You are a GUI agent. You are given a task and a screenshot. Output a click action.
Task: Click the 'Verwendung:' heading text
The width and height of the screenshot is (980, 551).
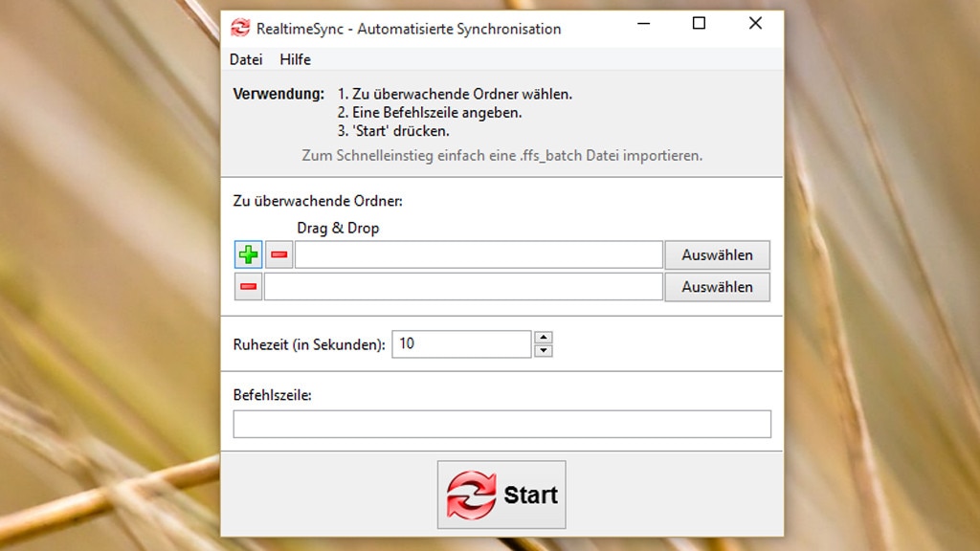[278, 94]
